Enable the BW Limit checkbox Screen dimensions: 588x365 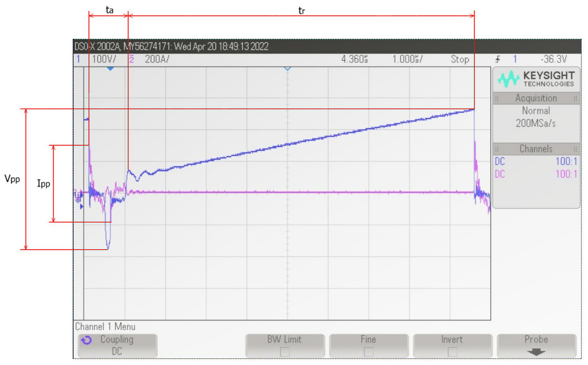click(x=285, y=352)
